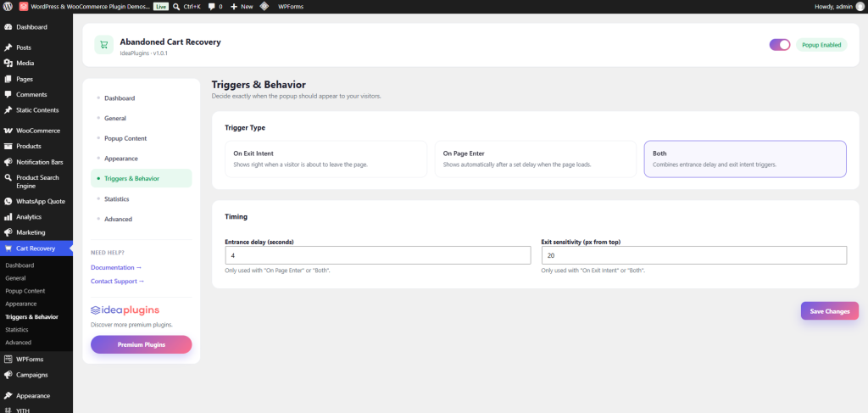The image size is (868, 413).
Task: Click the Media icon in sidebar
Action: point(8,63)
